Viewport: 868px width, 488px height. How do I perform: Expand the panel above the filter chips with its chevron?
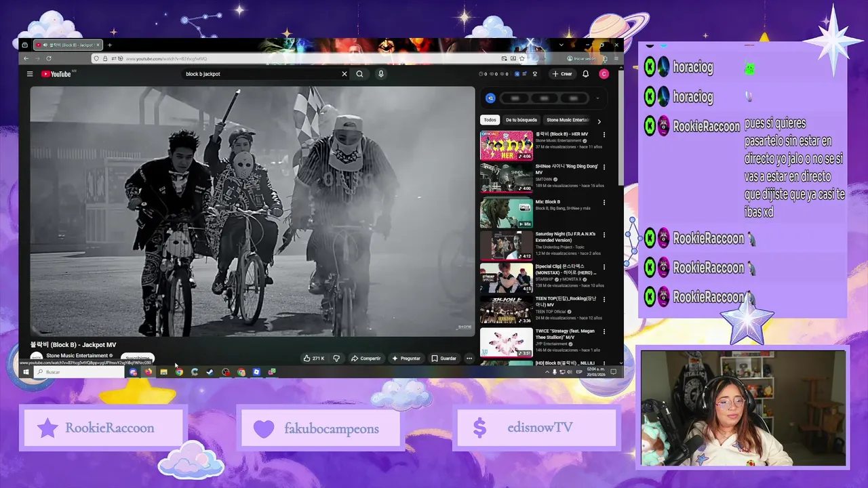tap(597, 98)
